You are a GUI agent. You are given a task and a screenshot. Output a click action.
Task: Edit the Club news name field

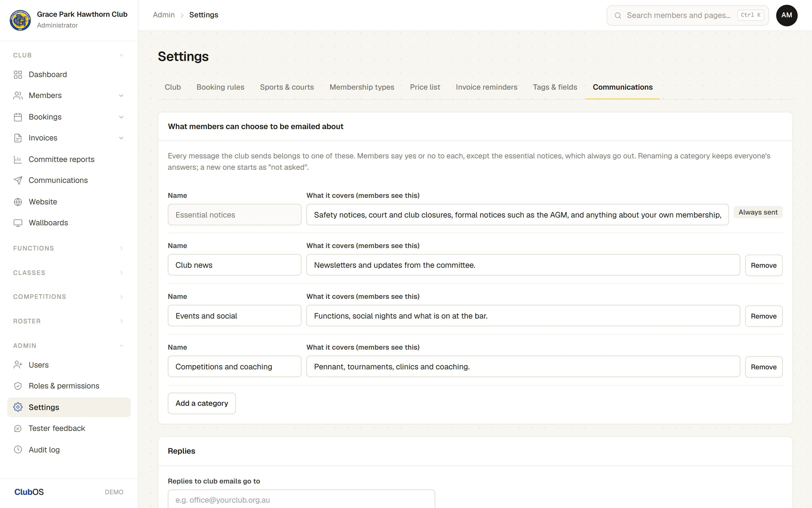pyautogui.click(x=235, y=265)
